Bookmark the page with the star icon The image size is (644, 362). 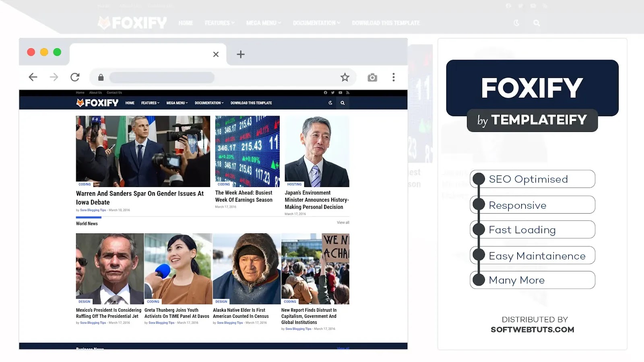pyautogui.click(x=345, y=77)
